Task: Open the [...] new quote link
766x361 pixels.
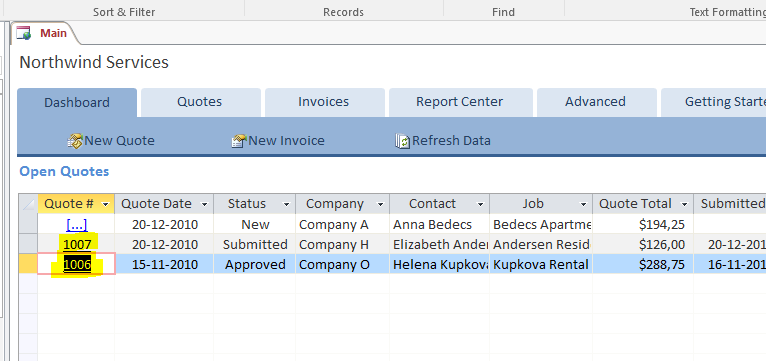Action: coord(77,225)
